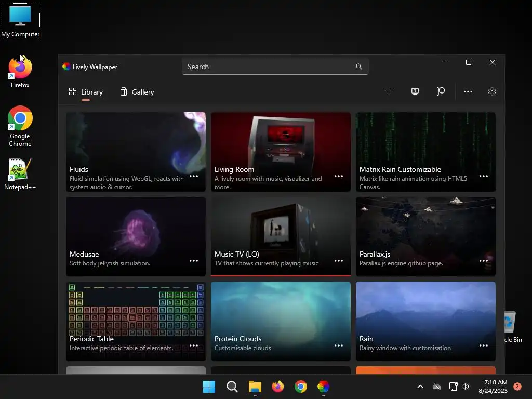Click the Firefox desktop shortcut
Screen dimensions: 532x399
20,72
